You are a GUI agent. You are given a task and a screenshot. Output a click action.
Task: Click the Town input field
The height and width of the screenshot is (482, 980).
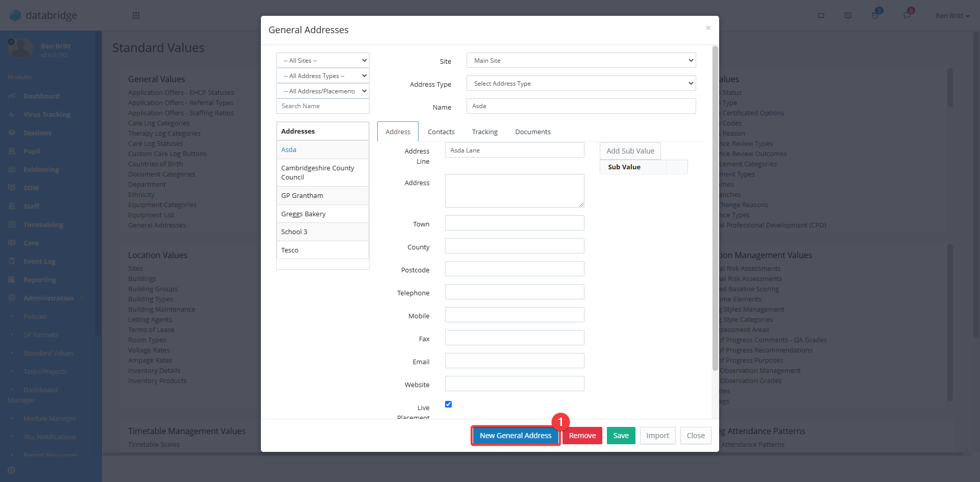pos(514,223)
